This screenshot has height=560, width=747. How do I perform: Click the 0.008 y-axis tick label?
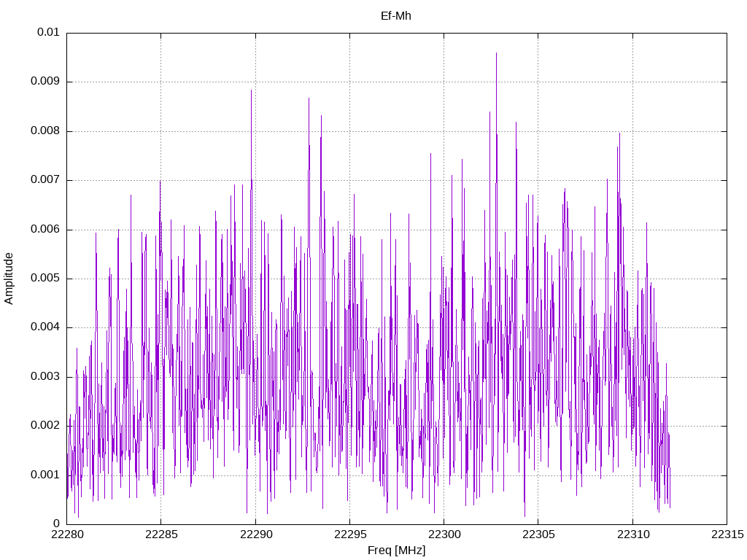[x=45, y=131]
